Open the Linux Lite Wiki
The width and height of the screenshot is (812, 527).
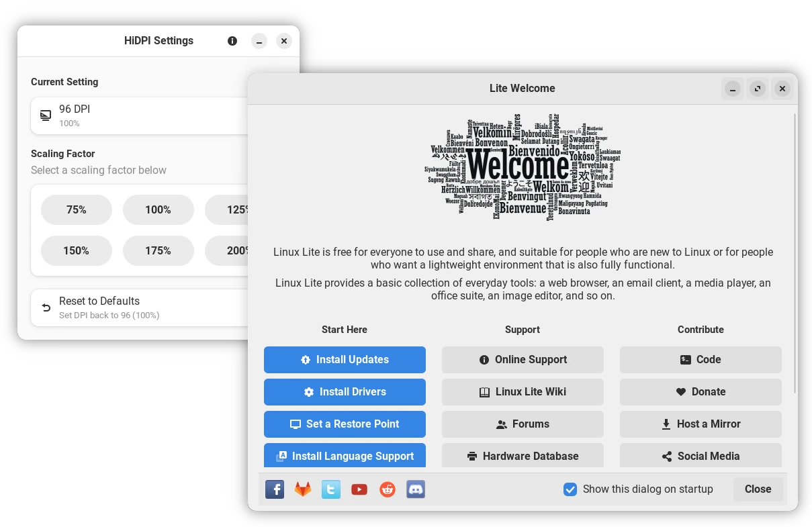[x=523, y=392]
